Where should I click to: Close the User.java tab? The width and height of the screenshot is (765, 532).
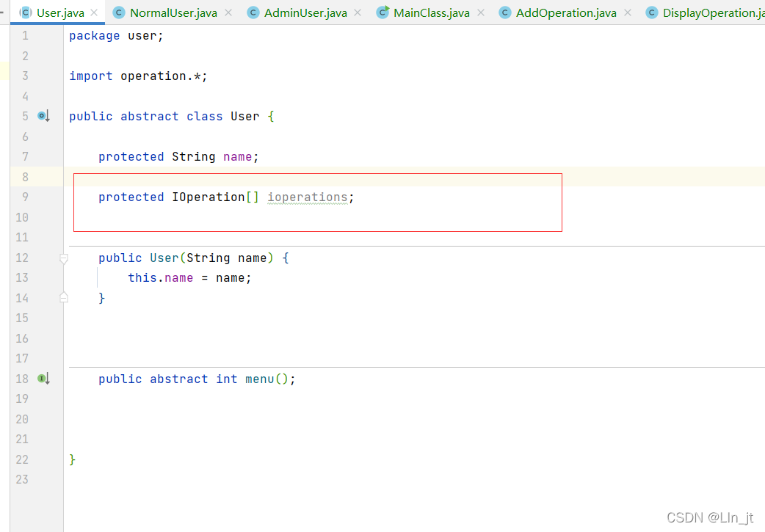click(94, 12)
